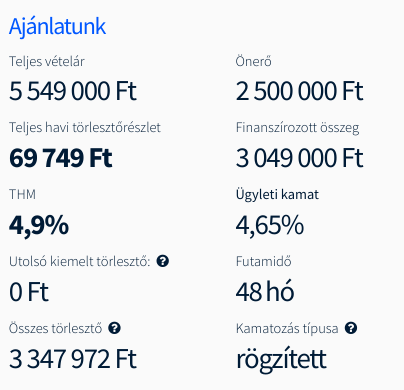Image resolution: width=404 pixels, height=390 pixels.
Task: Open help icon beside Utolsó kiemelt törlesztő
Action: point(163,261)
